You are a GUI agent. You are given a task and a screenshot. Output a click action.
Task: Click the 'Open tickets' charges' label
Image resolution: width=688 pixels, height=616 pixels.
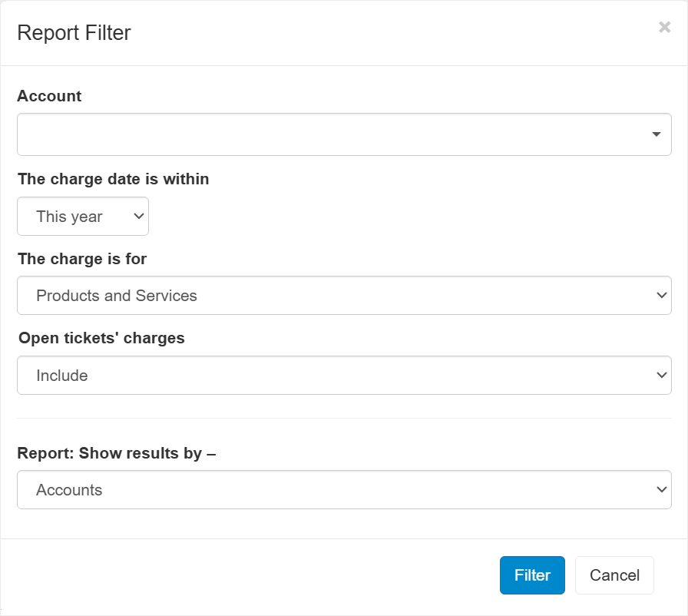pyautogui.click(x=101, y=338)
